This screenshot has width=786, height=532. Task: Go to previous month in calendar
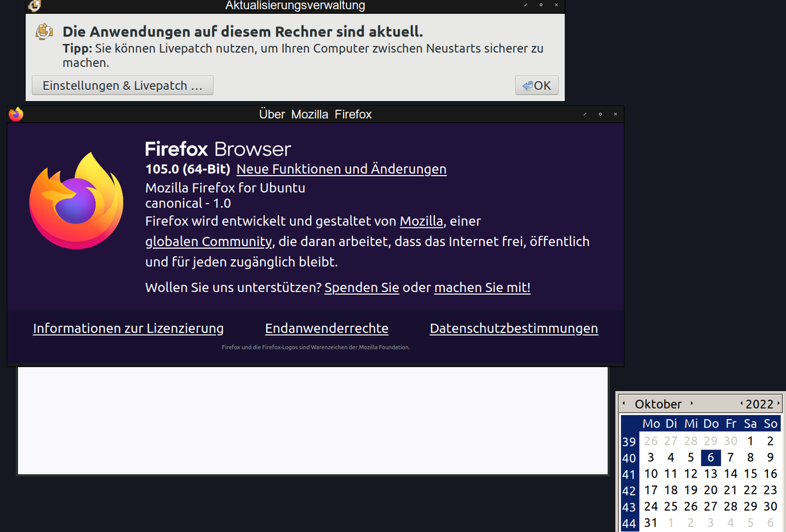pos(624,403)
